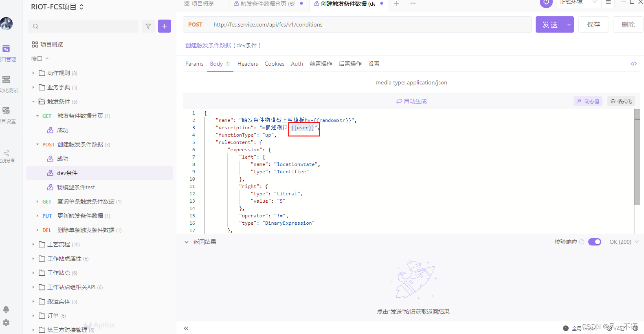Open the 设置 tab

374,64
